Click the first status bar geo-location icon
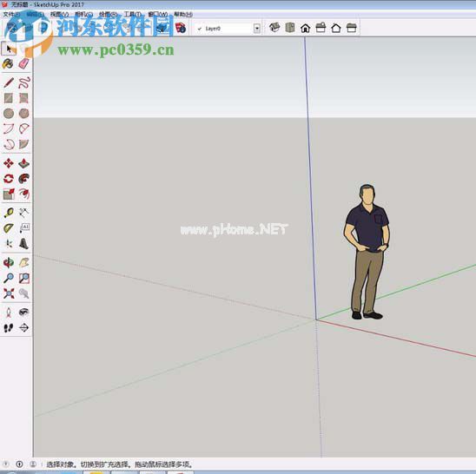Screen dimensions: 476x474 [x=6, y=464]
